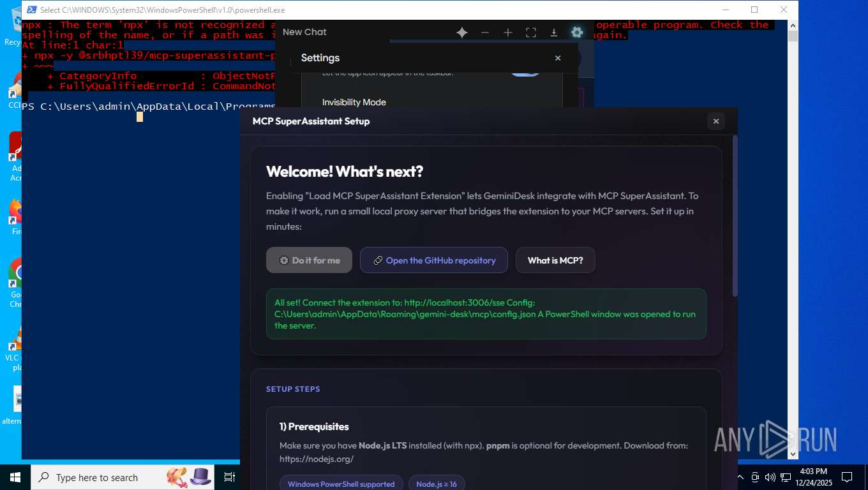Click the Gemini sparkle icon in GeminiDesk toolbar

[462, 33]
